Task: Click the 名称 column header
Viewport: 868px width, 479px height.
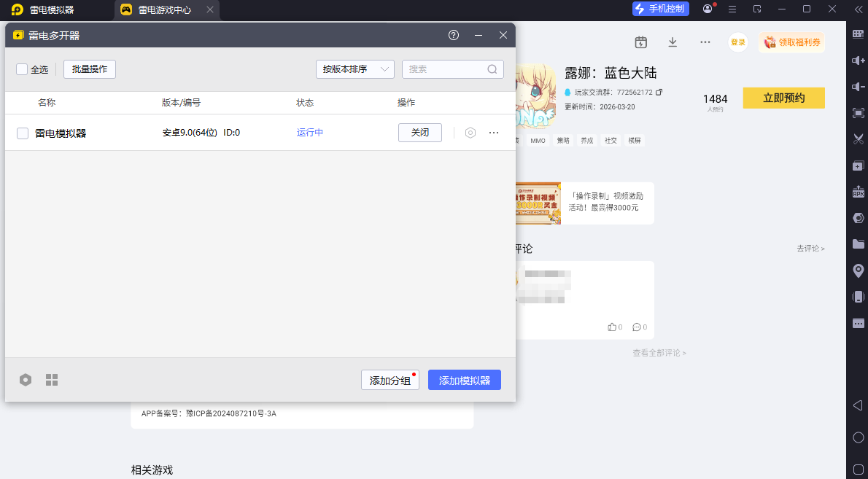Action: (x=47, y=103)
